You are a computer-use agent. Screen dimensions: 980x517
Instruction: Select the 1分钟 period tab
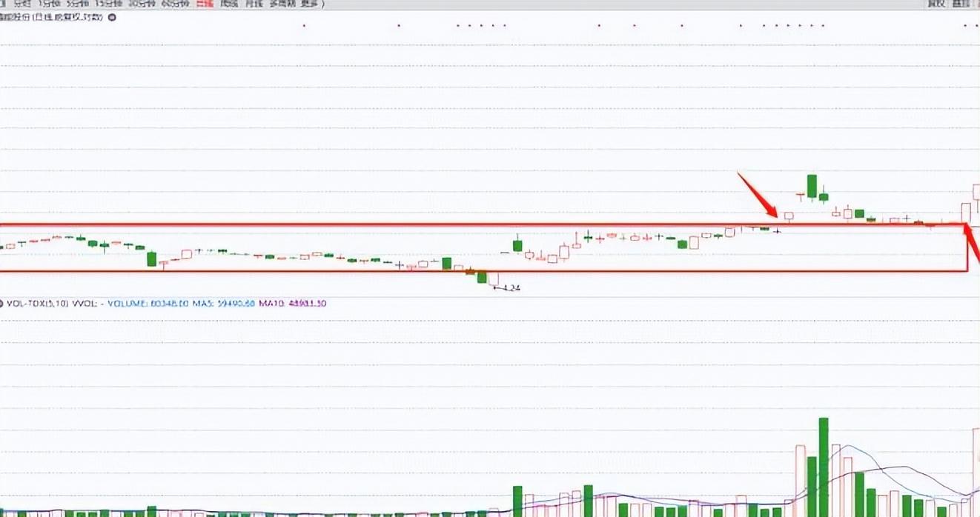pos(52,4)
